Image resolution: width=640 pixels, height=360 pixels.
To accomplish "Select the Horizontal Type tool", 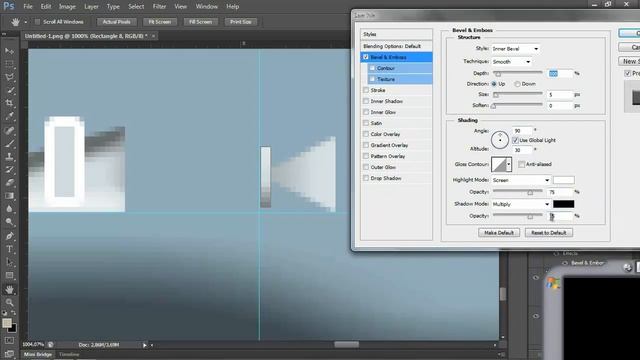I will [9, 249].
